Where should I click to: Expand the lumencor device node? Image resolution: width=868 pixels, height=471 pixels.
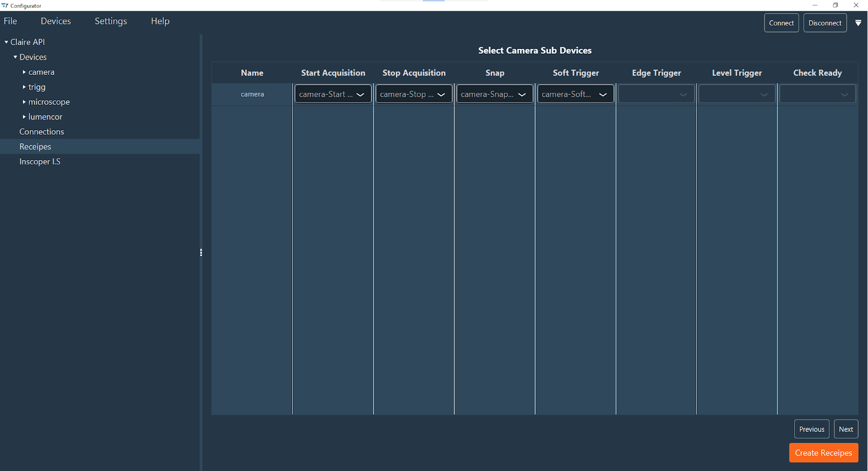(x=24, y=117)
